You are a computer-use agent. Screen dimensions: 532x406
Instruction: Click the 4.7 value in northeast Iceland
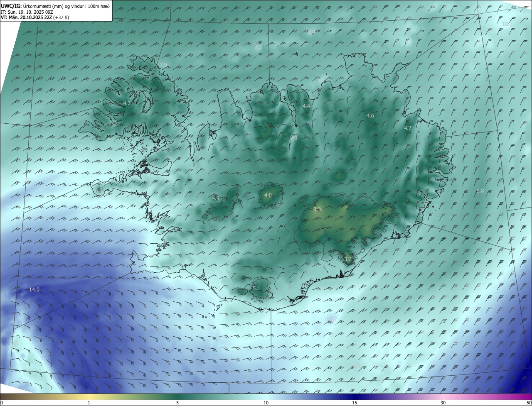pos(408,128)
